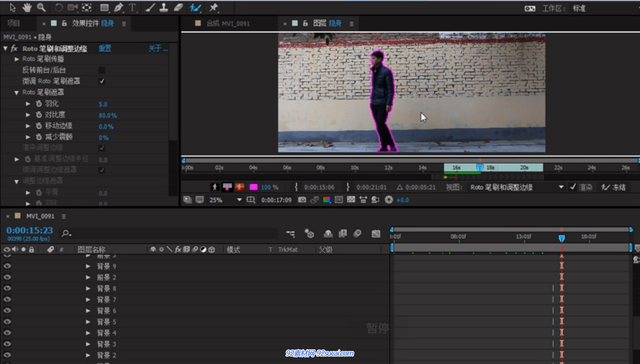Screen dimensions: 640x364
Task: Select the Puppet Pin tool
Action: click(214, 8)
